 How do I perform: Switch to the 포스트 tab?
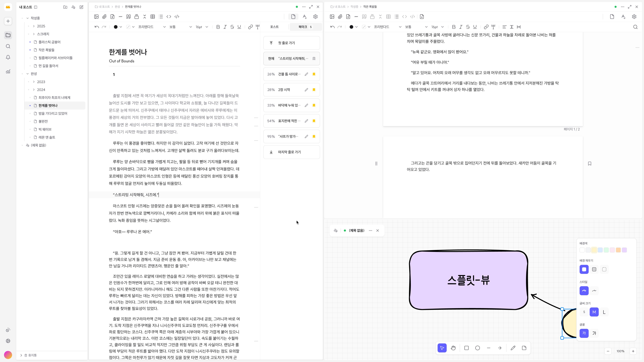pyautogui.click(x=274, y=27)
